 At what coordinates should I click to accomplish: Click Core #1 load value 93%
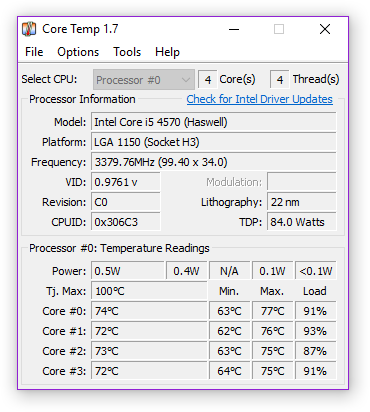click(x=315, y=331)
